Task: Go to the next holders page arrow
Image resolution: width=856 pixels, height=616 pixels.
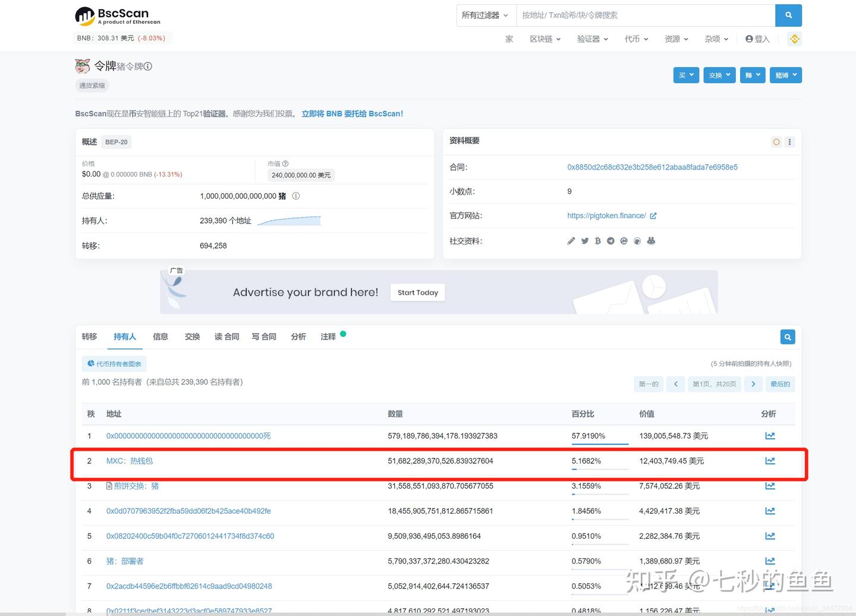Action: click(x=753, y=384)
